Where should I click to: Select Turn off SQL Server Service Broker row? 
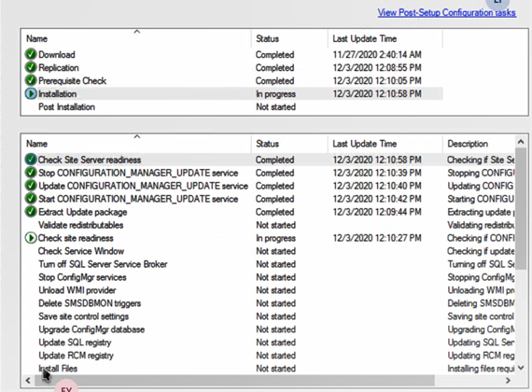pyautogui.click(x=268, y=264)
